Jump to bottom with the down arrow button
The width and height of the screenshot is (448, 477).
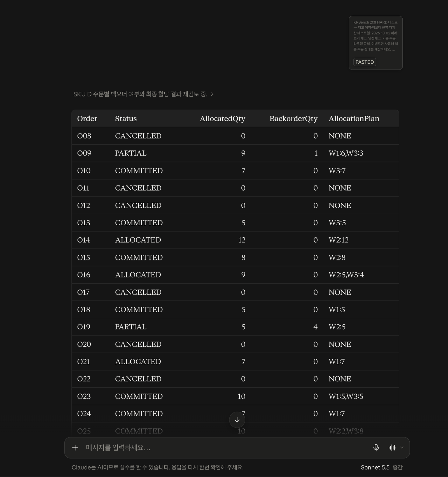click(237, 420)
